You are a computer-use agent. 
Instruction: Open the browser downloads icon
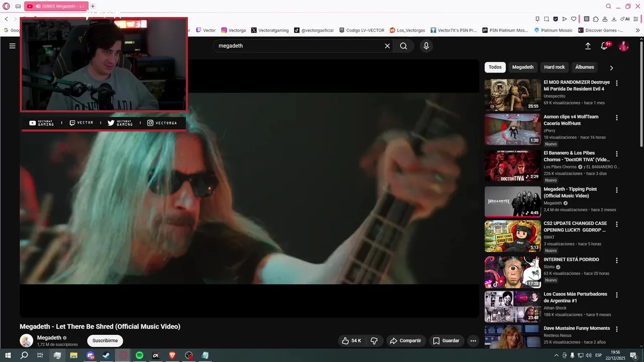[x=614, y=19]
